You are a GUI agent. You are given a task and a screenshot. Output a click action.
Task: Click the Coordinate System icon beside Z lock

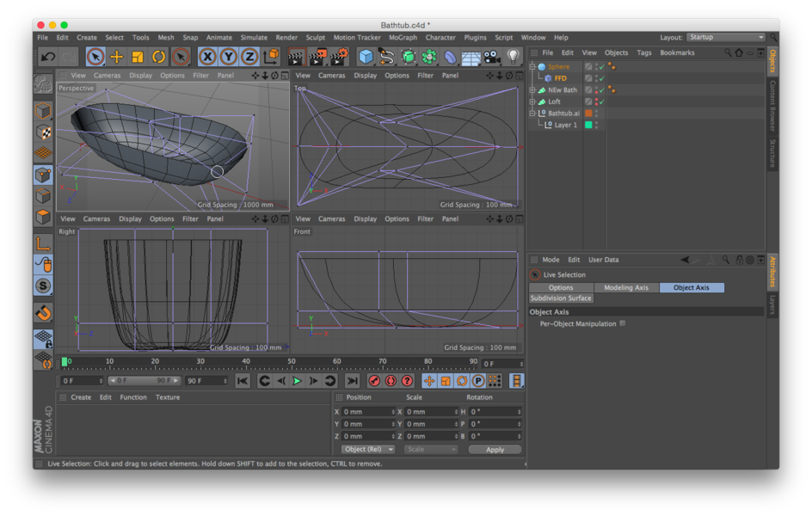pyautogui.click(x=271, y=57)
